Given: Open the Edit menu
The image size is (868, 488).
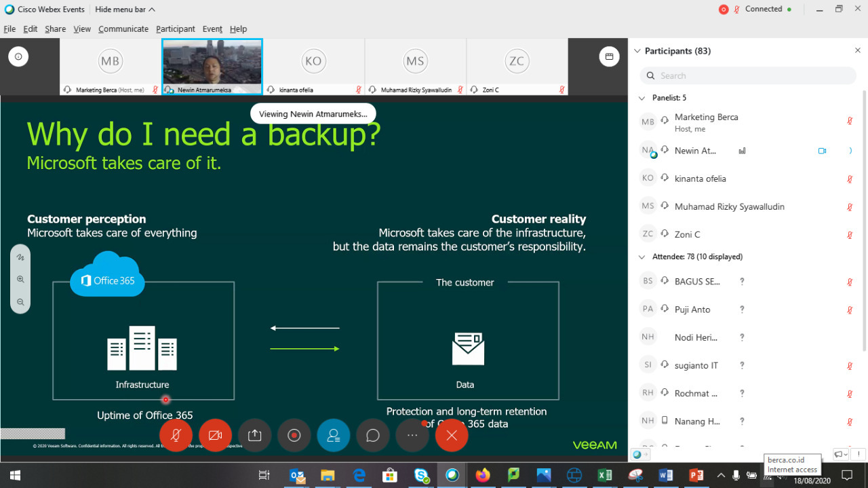Looking at the screenshot, I should (30, 29).
